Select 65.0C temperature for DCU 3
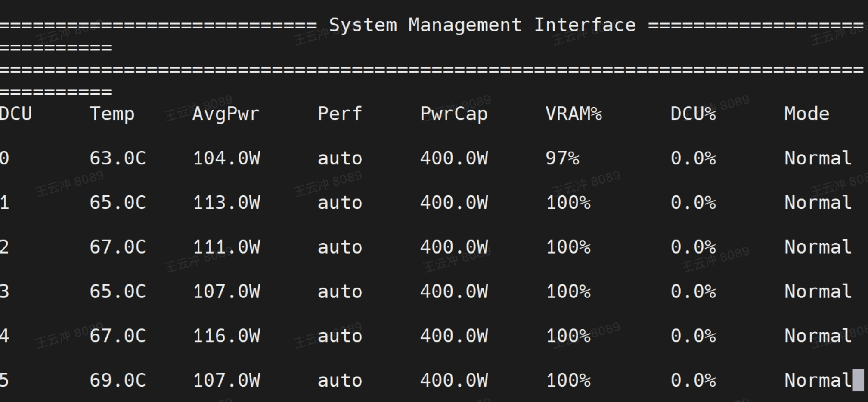 (x=118, y=291)
